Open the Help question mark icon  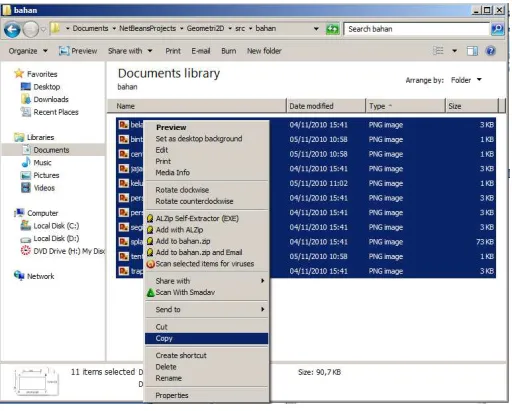(490, 51)
